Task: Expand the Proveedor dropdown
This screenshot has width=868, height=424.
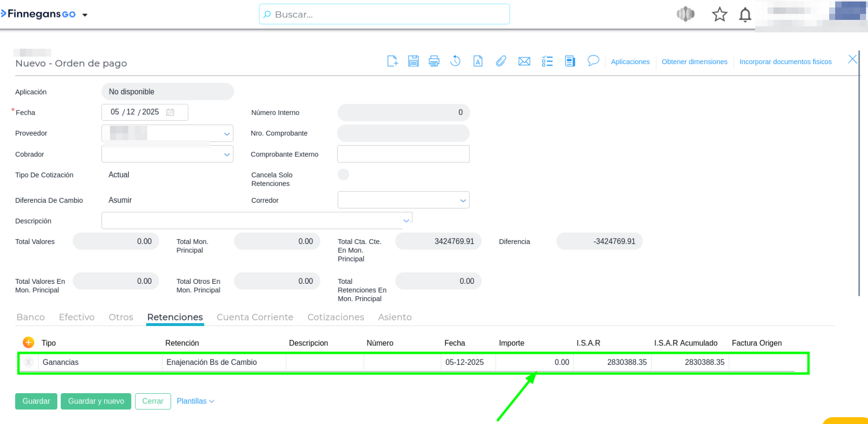Action: click(x=227, y=134)
